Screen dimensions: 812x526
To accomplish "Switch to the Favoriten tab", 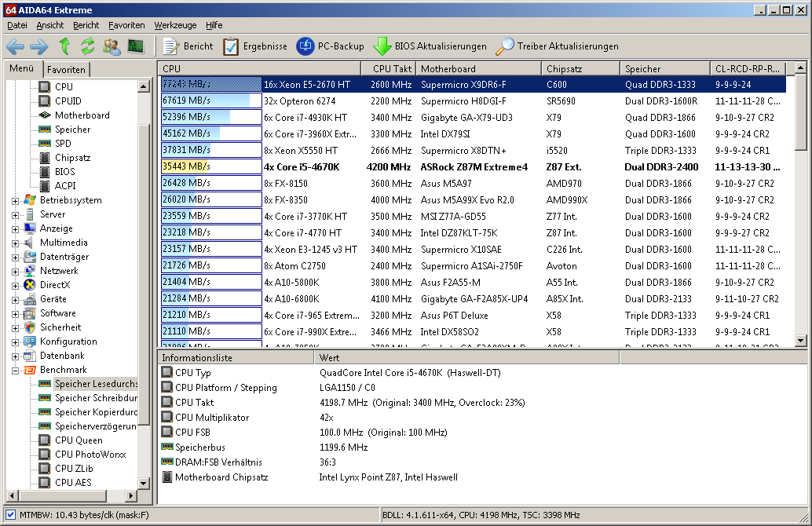I will pos(66,69).
